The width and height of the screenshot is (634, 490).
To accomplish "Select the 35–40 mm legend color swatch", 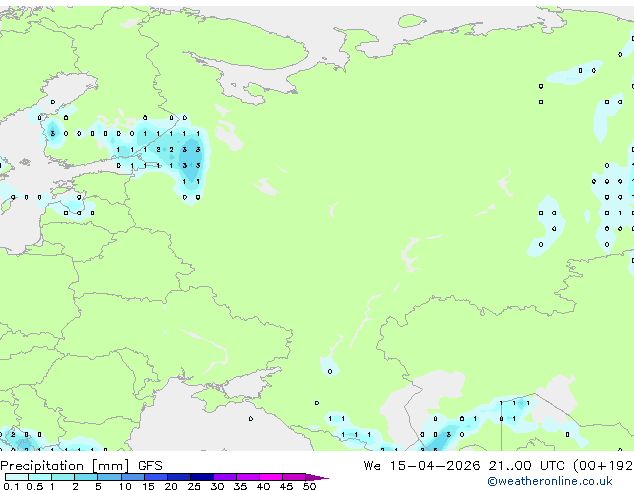I will [x=247, y=477].
